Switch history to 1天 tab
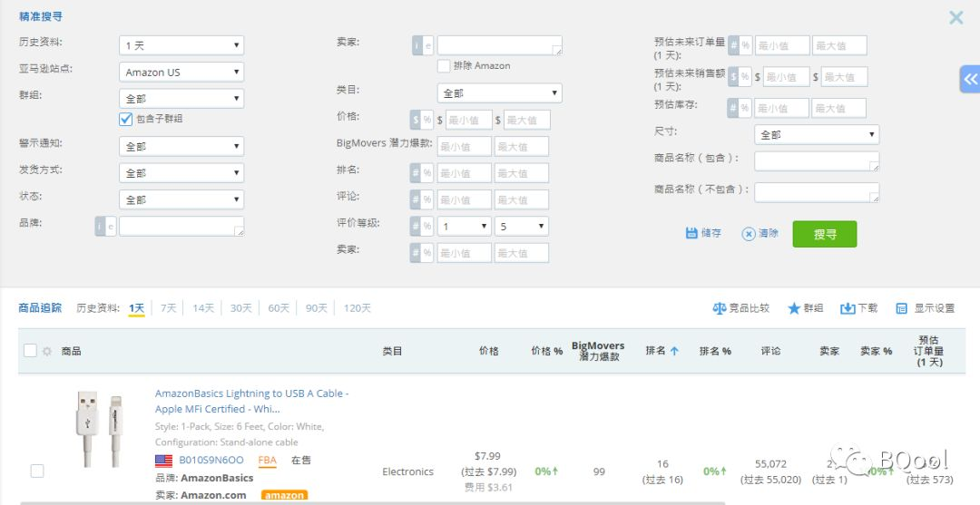980x505 pixels. (x=137, y=308)
